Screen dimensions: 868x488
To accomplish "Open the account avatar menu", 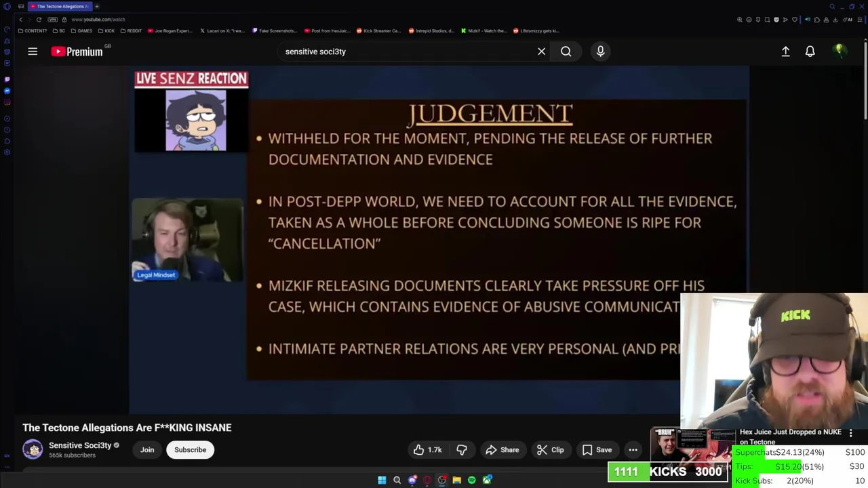I will click(x=840, y=51).
